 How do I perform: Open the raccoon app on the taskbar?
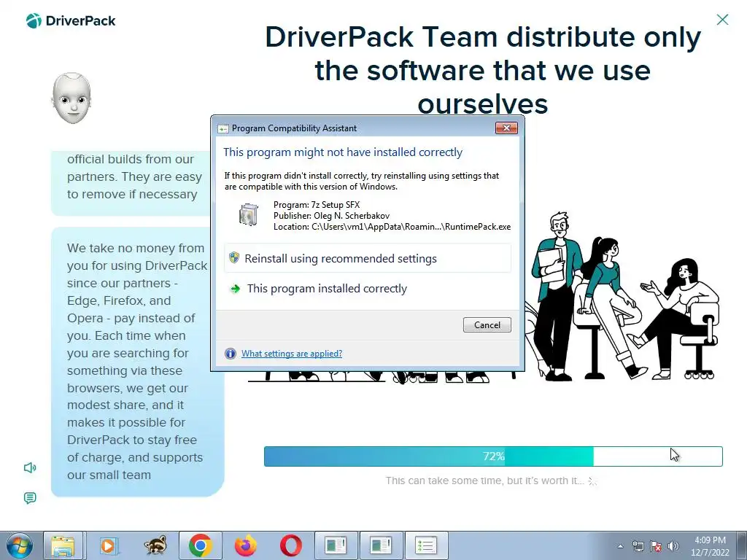155,545
